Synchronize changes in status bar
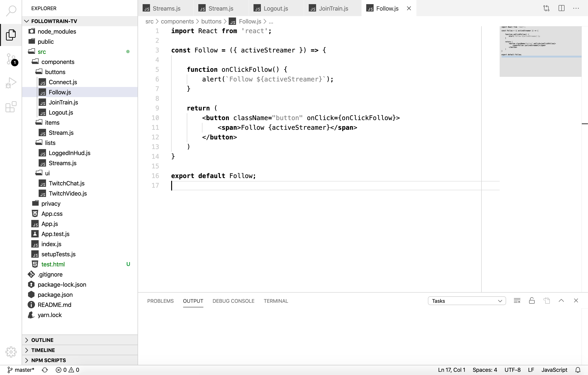588x375 pixels. click(x=45, y=370)
